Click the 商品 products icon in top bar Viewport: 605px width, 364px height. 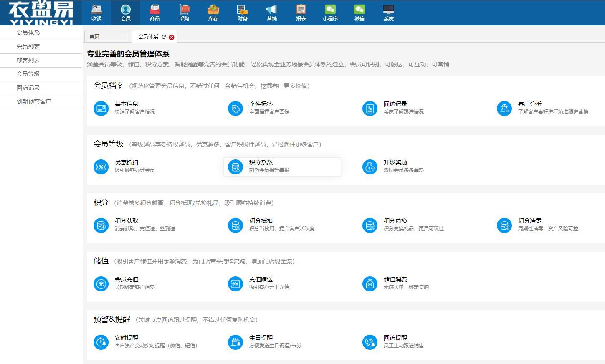pyautogui.click(x=155, y=10)
